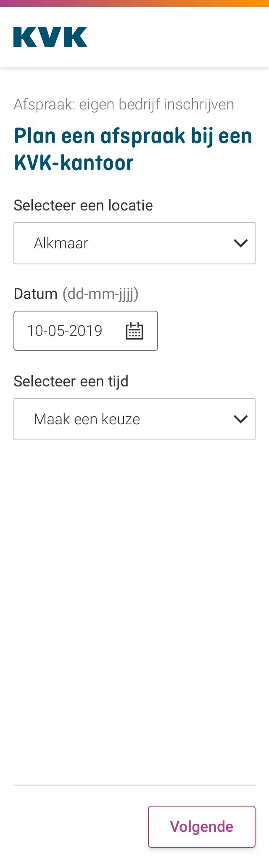Focus the date field showing 10-05-2019
Screen dimensions: 269x868
65,331
